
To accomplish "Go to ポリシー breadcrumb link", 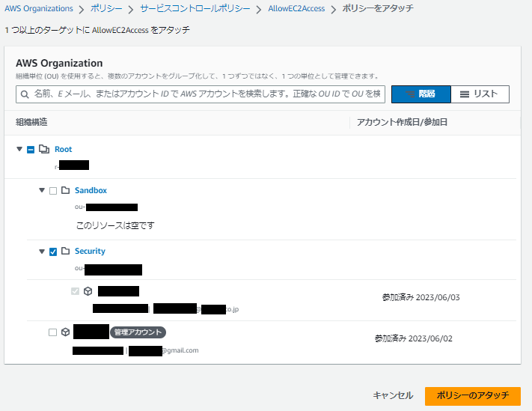I will pyautogui.click(x=106, y=8).
